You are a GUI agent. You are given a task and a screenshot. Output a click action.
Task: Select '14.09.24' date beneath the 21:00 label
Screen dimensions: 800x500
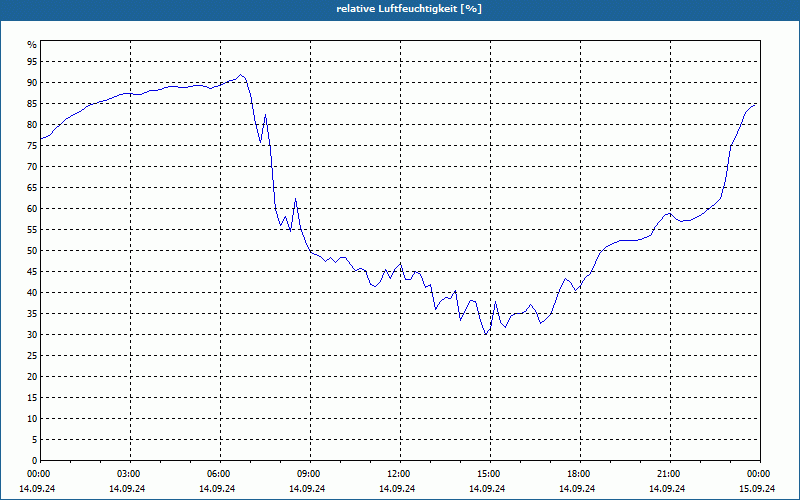667,488
